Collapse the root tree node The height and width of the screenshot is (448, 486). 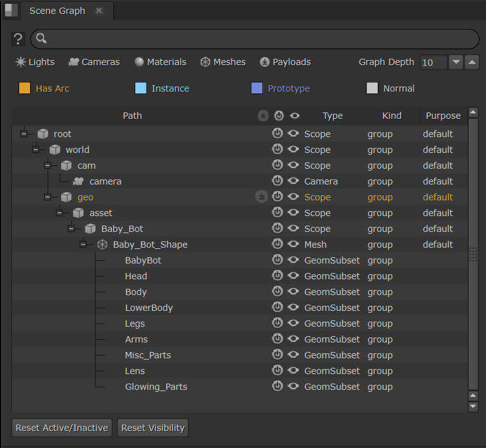[24, 134]
